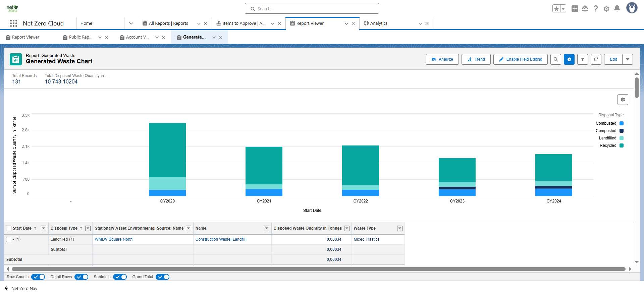Viewport: 644px width, 294px height.
Task: Close the Items to Approve tab
Action: click(x=279, y=23)
